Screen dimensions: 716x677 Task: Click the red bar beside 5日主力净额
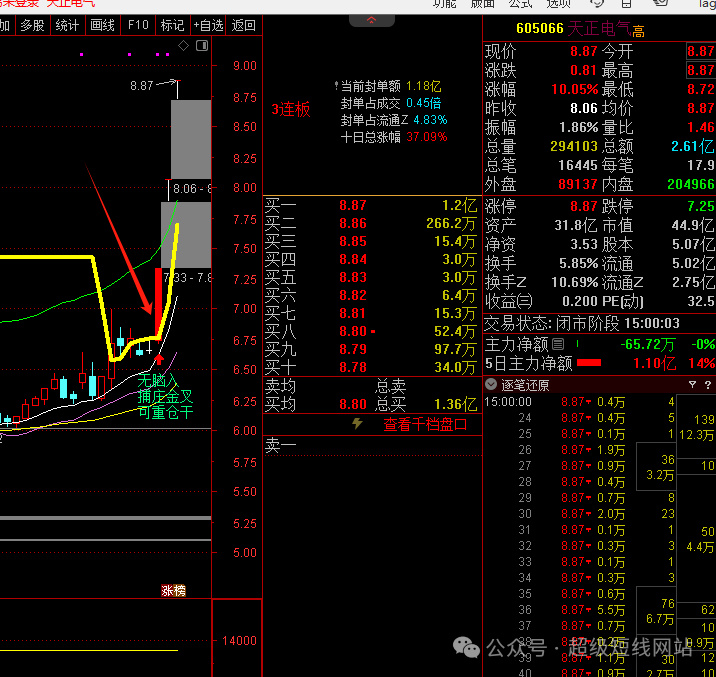pos(589,363)
